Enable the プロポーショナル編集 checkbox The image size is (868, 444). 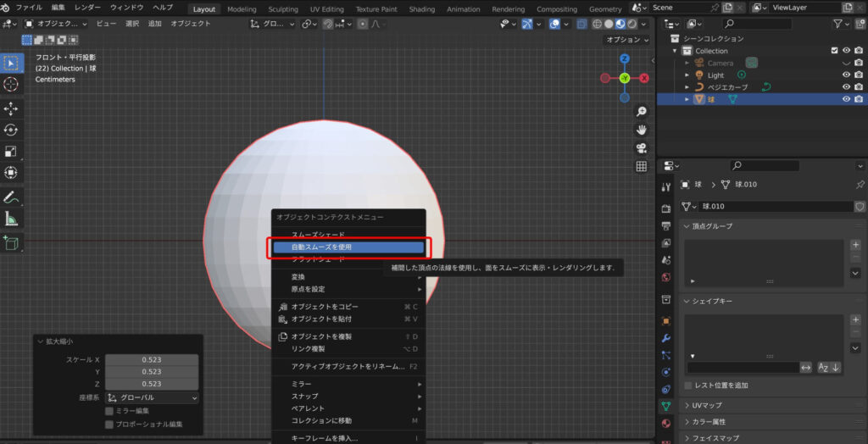pyautogui.click(x=108, y=424)
